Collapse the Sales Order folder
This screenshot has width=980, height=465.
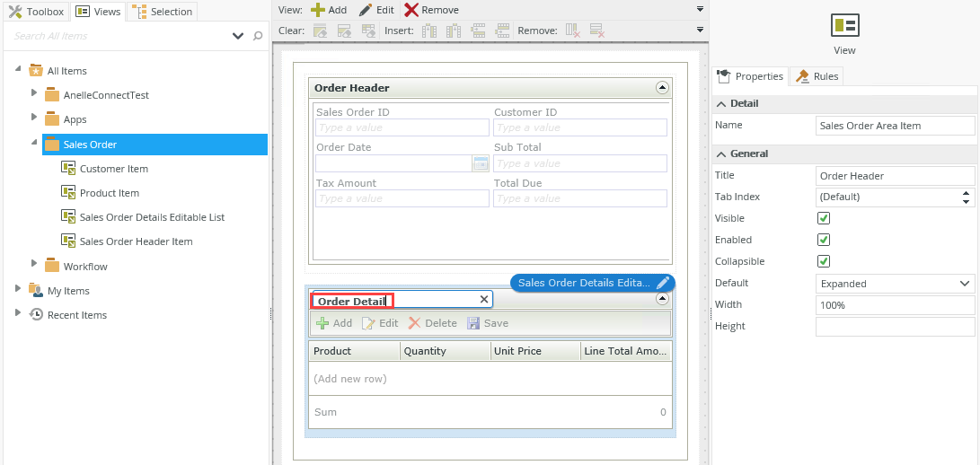coord(34,144)
